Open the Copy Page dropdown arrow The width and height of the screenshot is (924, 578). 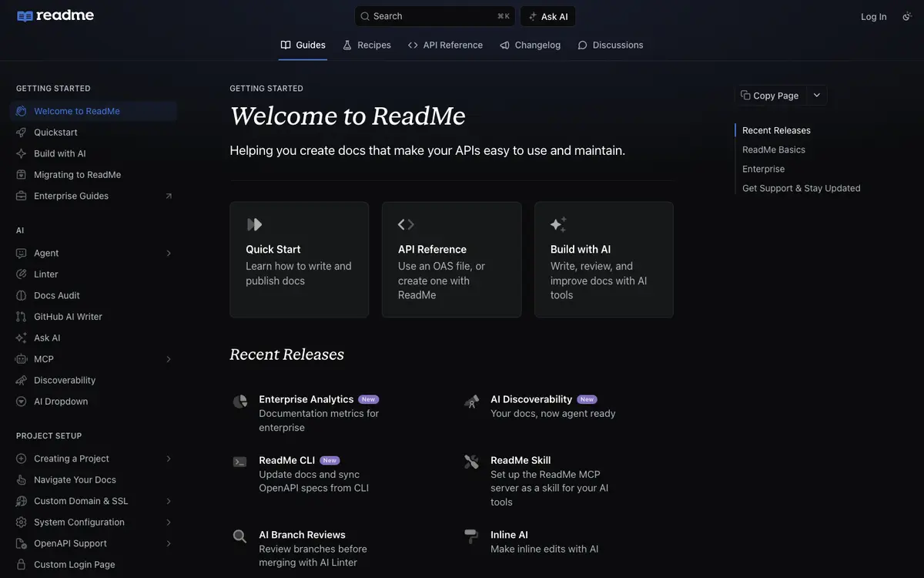pyautogui.click(x=817, y=96)
